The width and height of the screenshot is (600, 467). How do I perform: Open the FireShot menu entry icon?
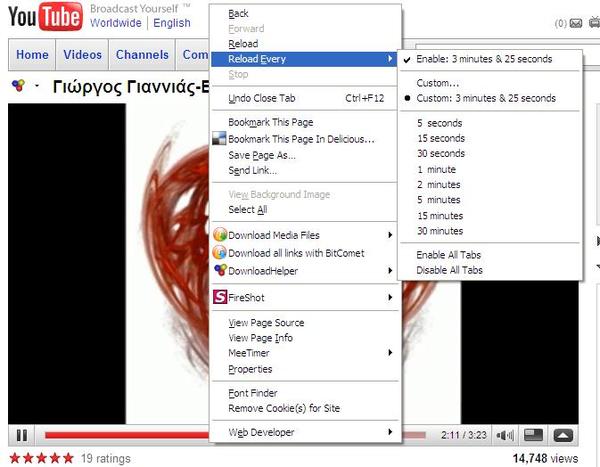click(x=220, y=297)
